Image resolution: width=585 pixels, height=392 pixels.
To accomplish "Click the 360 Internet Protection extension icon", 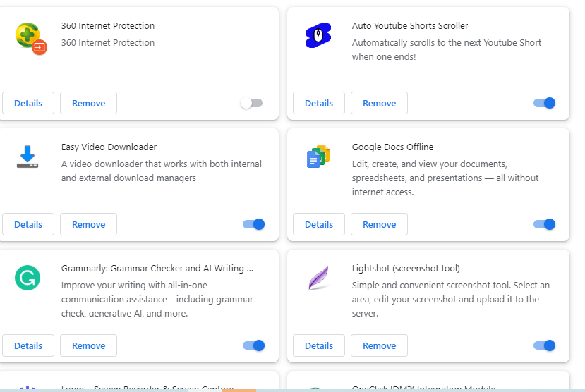I will (x=31, y=38).
